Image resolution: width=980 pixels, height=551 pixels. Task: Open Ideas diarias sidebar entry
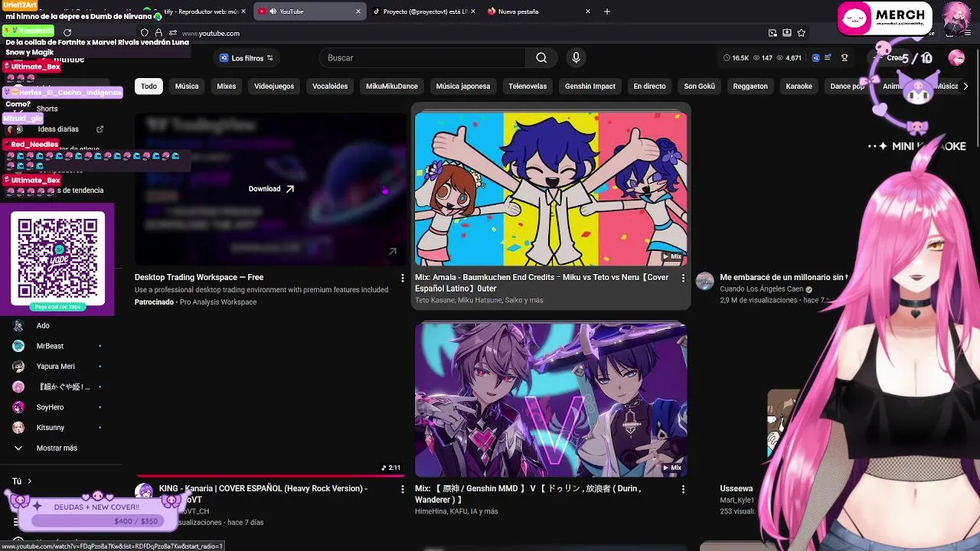coord(58,129)
